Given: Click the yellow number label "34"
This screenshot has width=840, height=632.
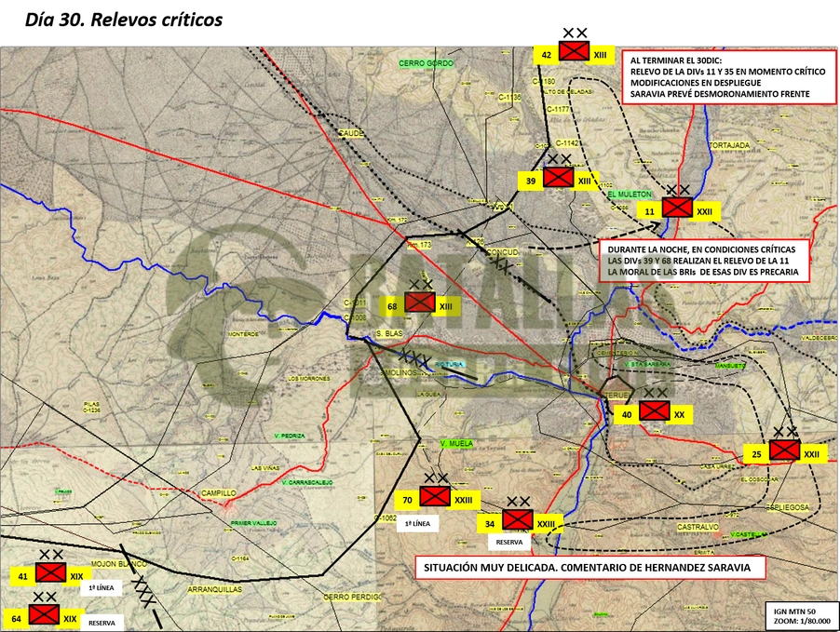Looking at the screenshot, I should click(490, 524).
